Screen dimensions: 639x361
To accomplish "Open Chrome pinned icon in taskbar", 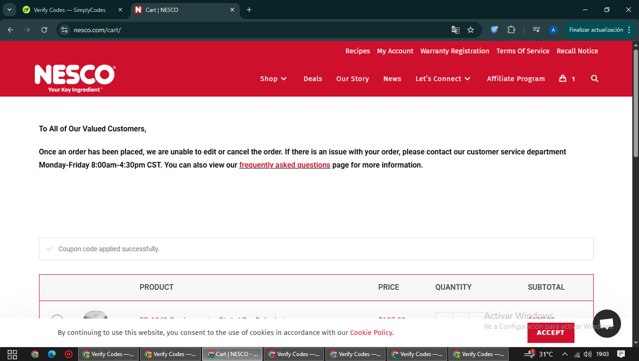I will tap(35, 354).
